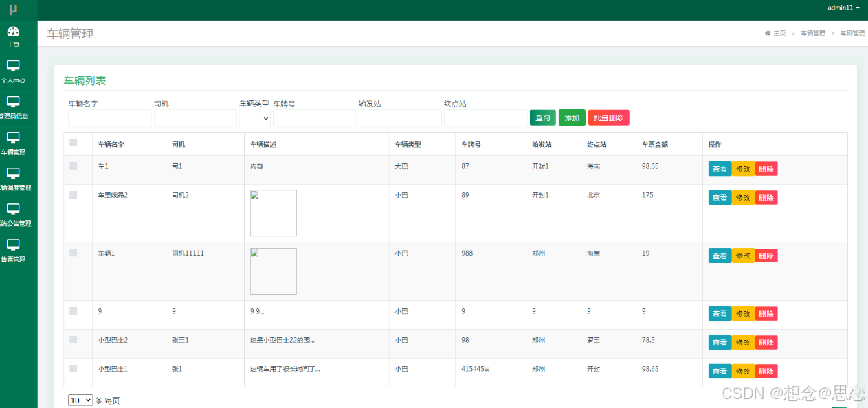The height and width of the screenshot is (408, 868).
Task: Open 售票管理 in the sidebar
Action: point(13,251)
